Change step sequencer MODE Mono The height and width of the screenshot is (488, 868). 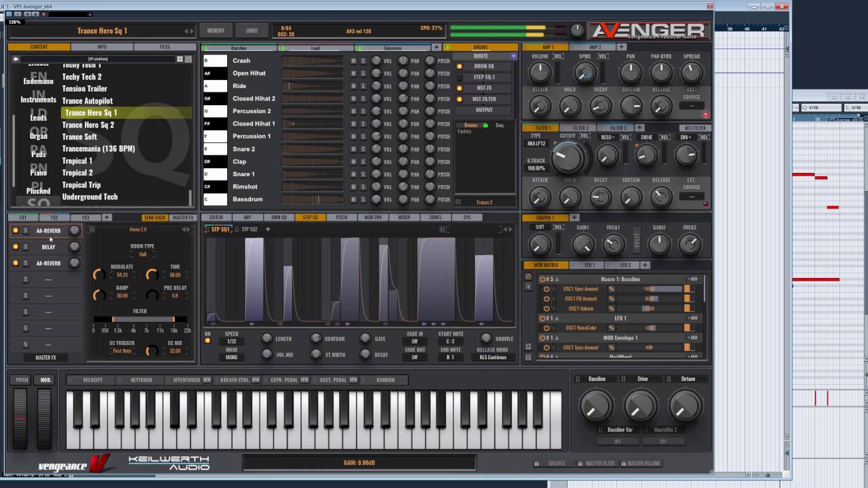pos(232,357)
